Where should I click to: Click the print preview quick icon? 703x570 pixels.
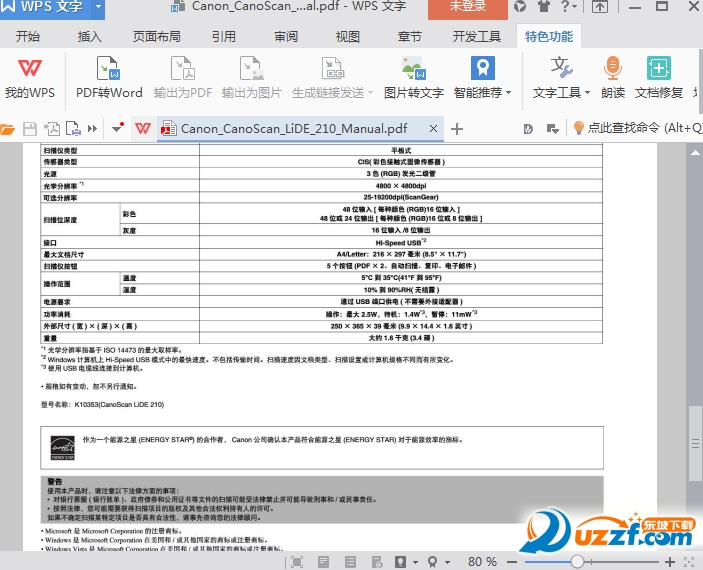click(x=74, y=129)
